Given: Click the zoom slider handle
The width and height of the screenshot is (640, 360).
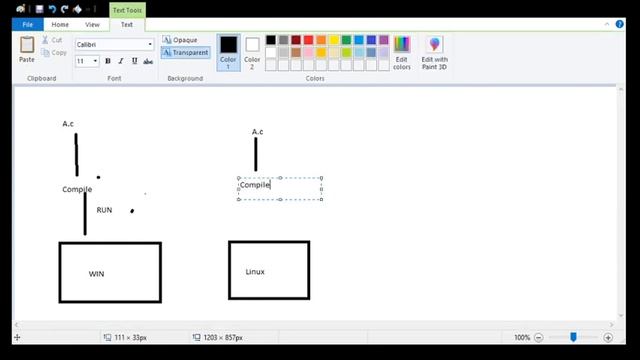Looking at the screenshot, I should [x=573, y=337].
